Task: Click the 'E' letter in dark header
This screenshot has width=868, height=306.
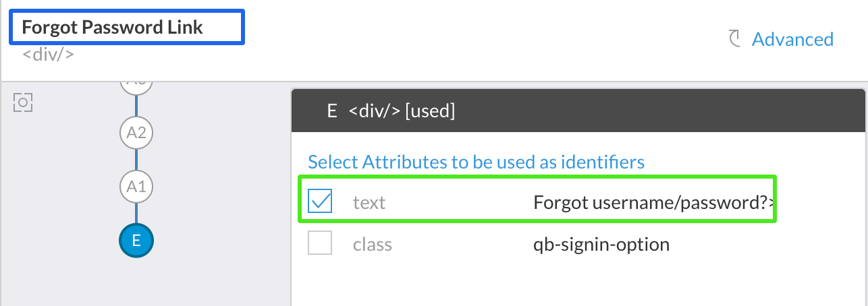Action: click(x=331, y=111)
